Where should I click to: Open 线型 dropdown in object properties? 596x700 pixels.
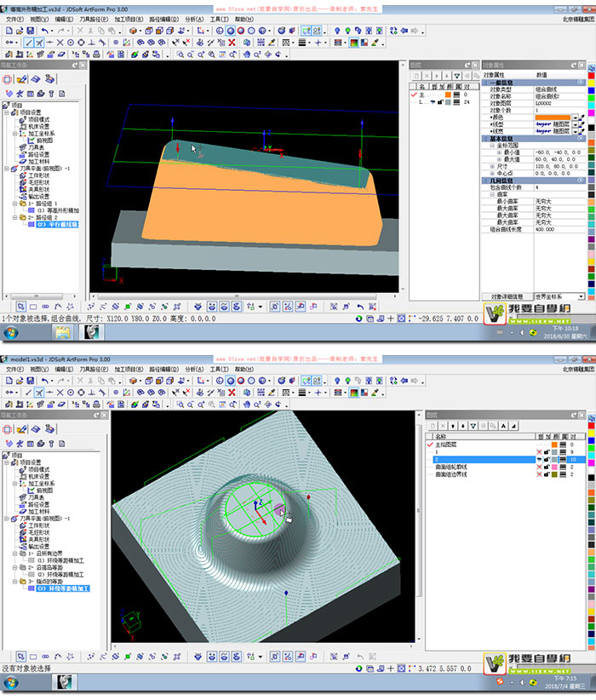[576, 124]
